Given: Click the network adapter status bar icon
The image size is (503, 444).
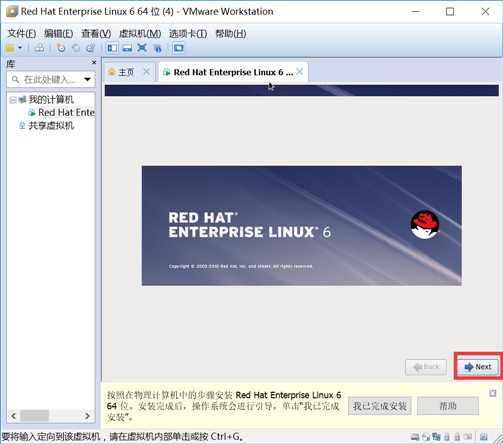Looking at the screenshot, I should pyautogui.click(x=436, y=437).
